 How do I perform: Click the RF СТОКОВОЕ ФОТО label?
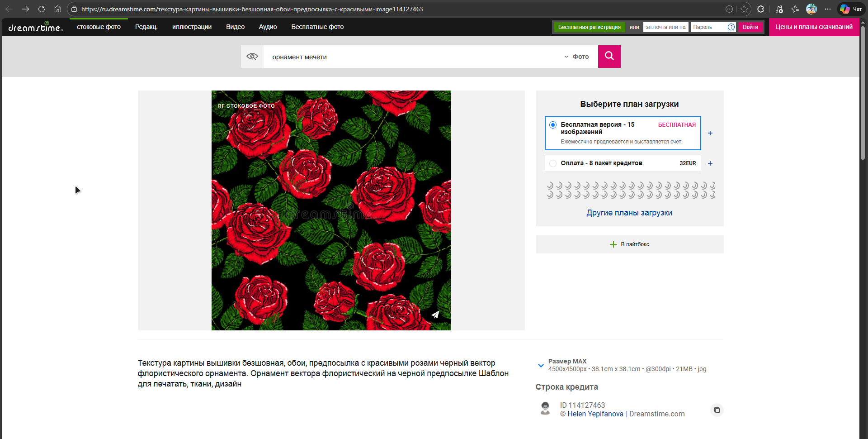(x=246, y=106)
